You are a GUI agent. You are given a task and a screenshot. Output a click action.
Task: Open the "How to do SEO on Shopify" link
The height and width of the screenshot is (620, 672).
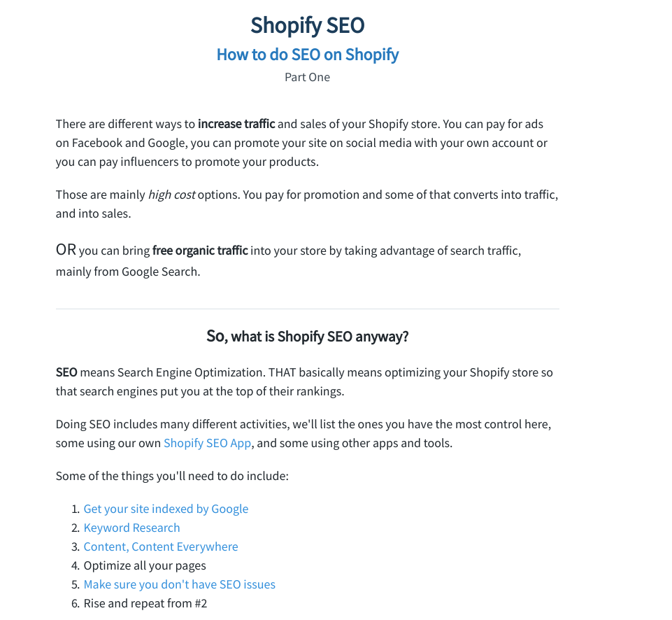pyautogui.click(x=307, y=55)
